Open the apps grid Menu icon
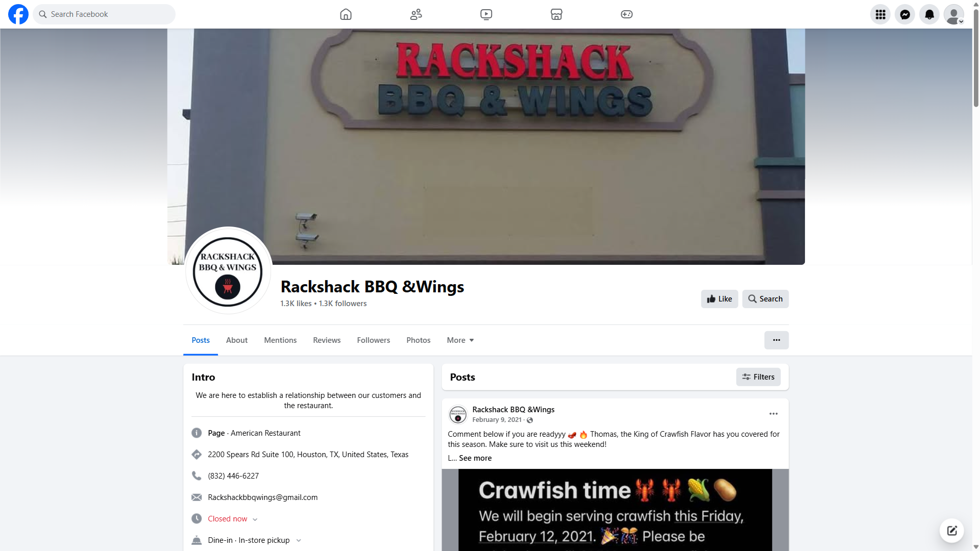The width and height of the screenshot is (980, 551). (x=880, y=14)
